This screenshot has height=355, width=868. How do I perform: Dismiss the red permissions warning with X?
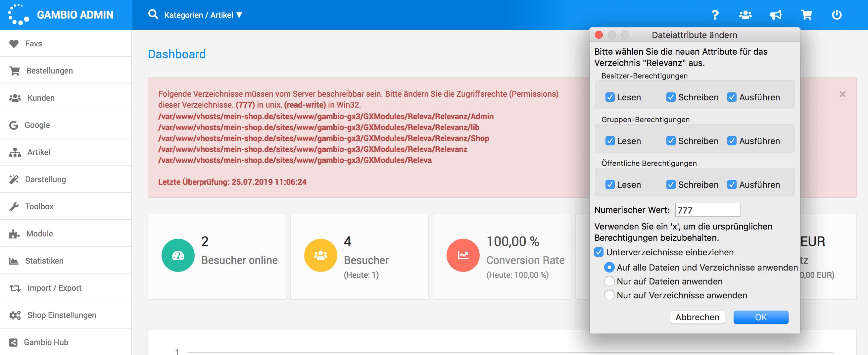click(843, 94)
